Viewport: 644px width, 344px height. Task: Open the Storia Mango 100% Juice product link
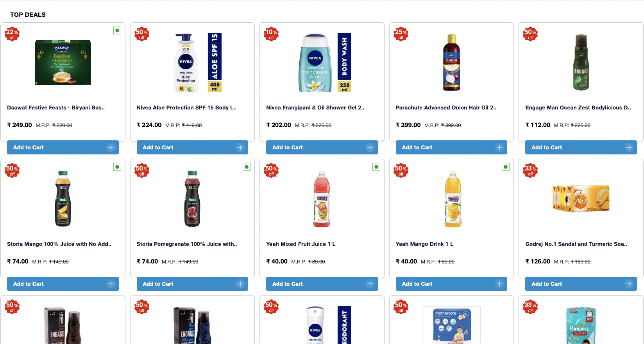[59, 244]
